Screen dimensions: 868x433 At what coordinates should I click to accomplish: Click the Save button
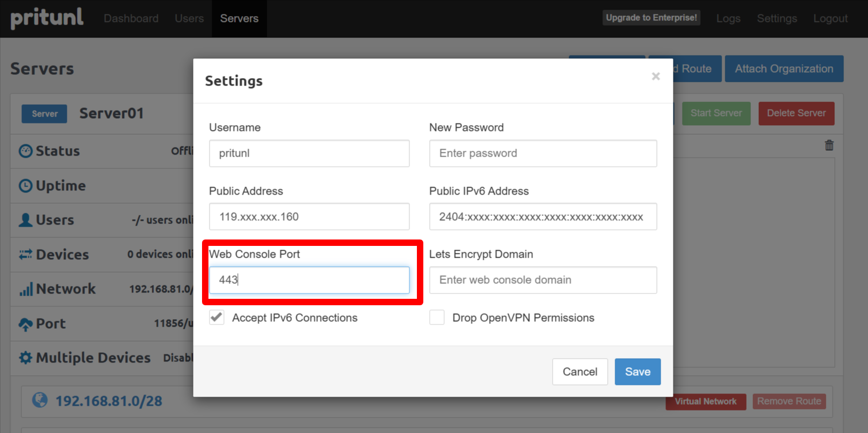[x=638, y=372]
